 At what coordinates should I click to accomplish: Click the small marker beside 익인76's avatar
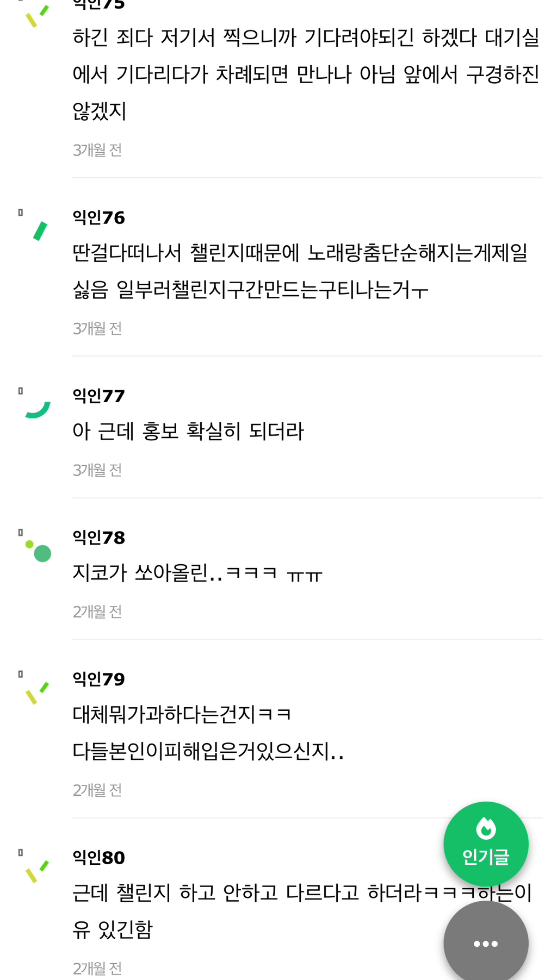(21, 213)
